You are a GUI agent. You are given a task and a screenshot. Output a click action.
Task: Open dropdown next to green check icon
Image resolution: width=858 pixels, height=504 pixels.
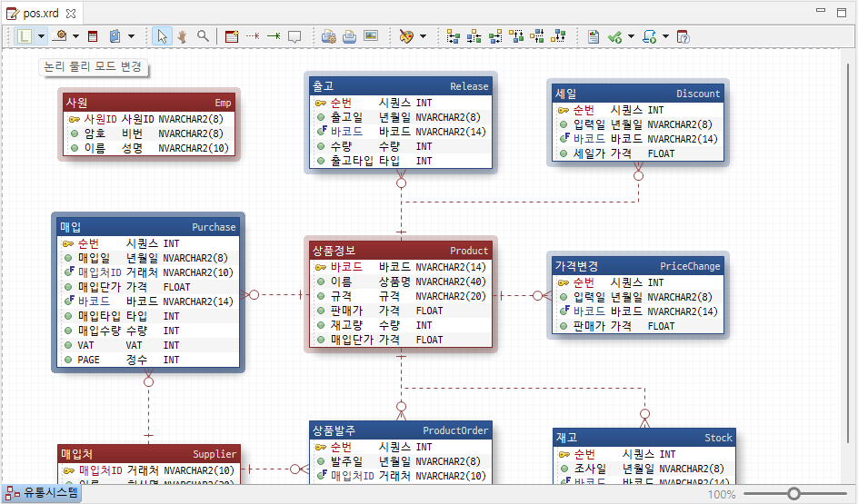[631, 36]
